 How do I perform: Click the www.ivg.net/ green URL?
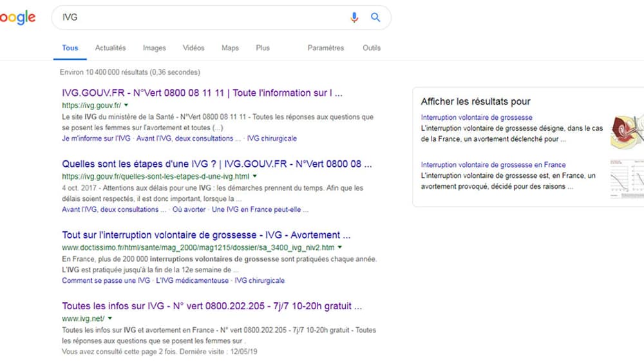[x=83, y=318]
